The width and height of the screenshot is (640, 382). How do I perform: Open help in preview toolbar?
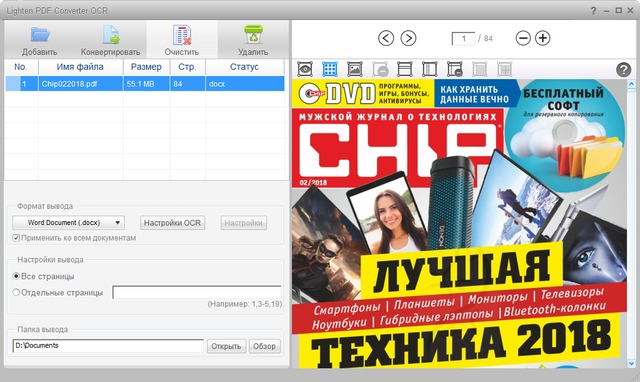[623, 70]
